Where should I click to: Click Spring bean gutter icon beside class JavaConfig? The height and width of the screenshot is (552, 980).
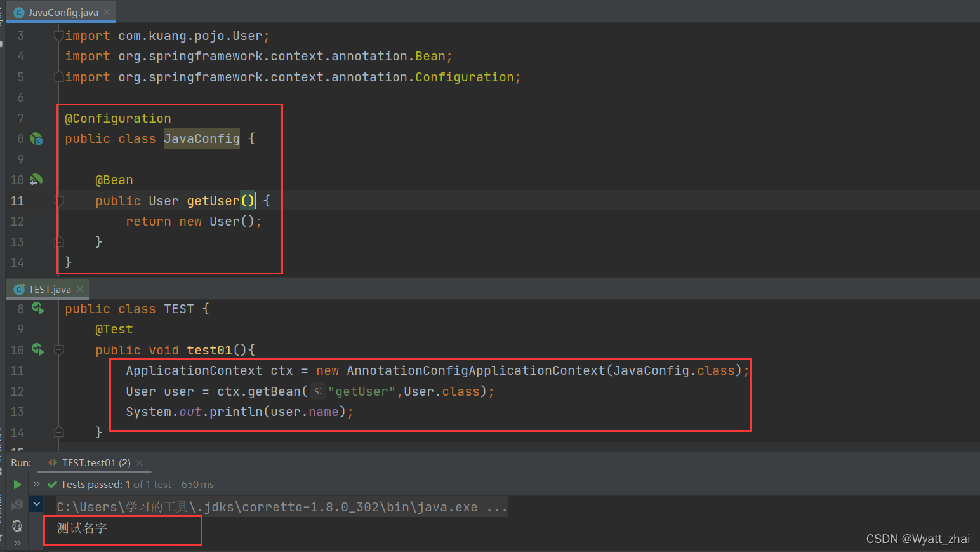coord(37,138)
